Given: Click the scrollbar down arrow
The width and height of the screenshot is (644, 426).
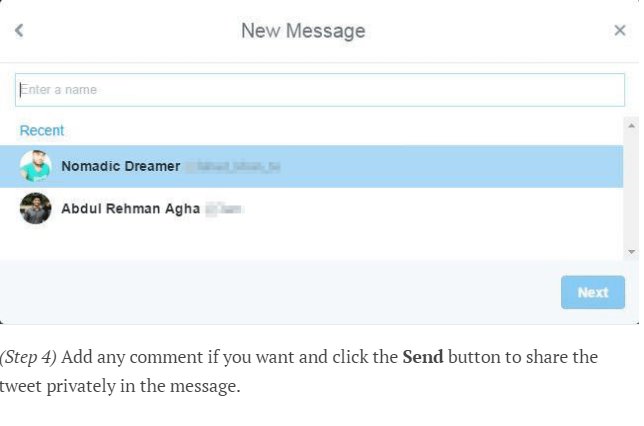Looking at the screenshot, I should click(630, 251).
